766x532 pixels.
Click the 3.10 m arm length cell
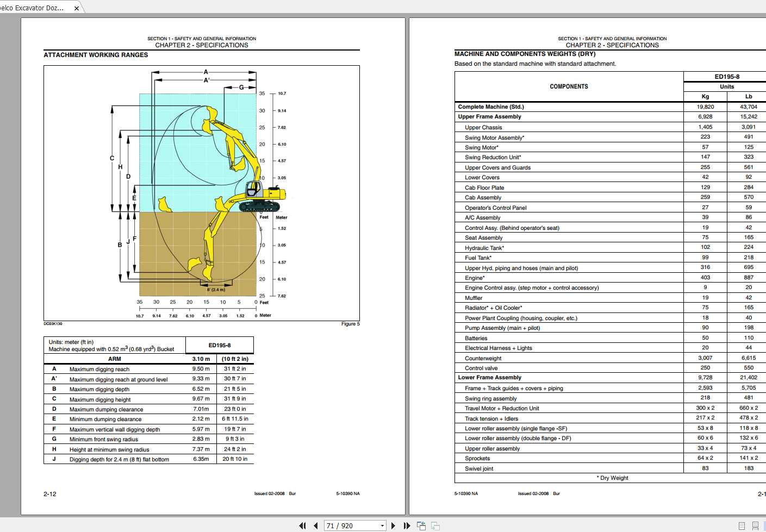point(201,359)
